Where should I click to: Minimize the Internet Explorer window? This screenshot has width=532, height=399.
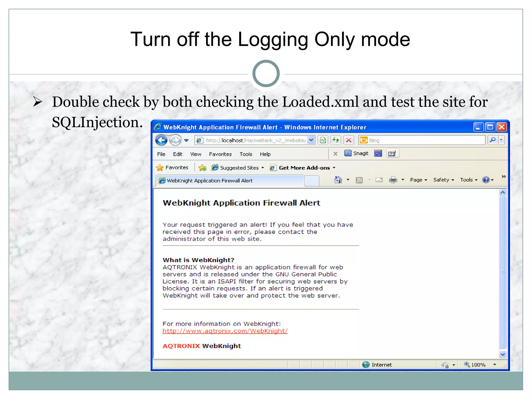478,127
